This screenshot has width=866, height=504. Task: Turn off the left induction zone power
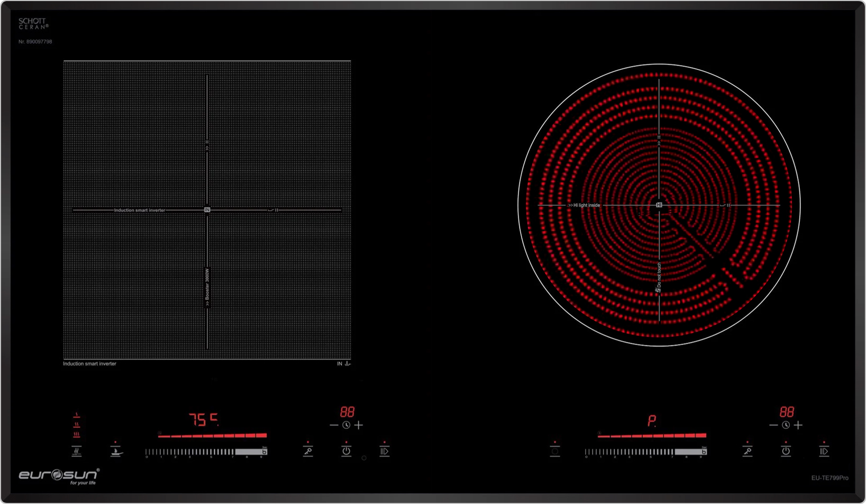tap(346, 451)
